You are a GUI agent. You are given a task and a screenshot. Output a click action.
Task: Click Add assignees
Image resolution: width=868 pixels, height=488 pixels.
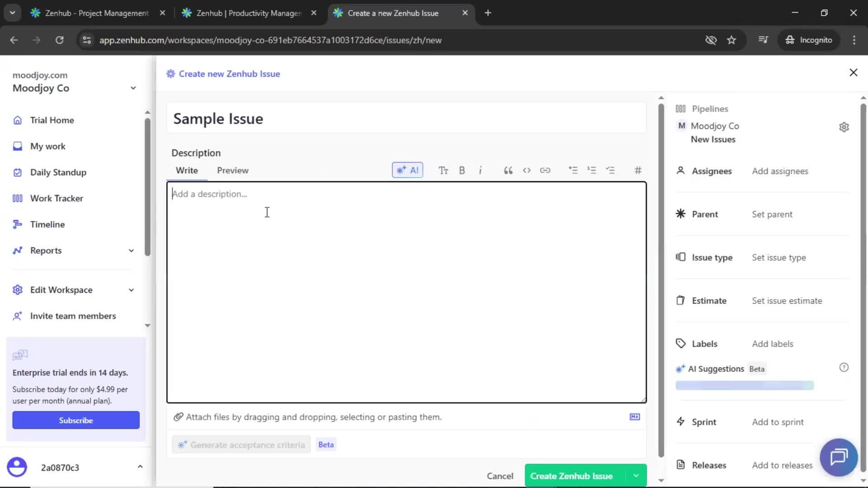(780, 171)
